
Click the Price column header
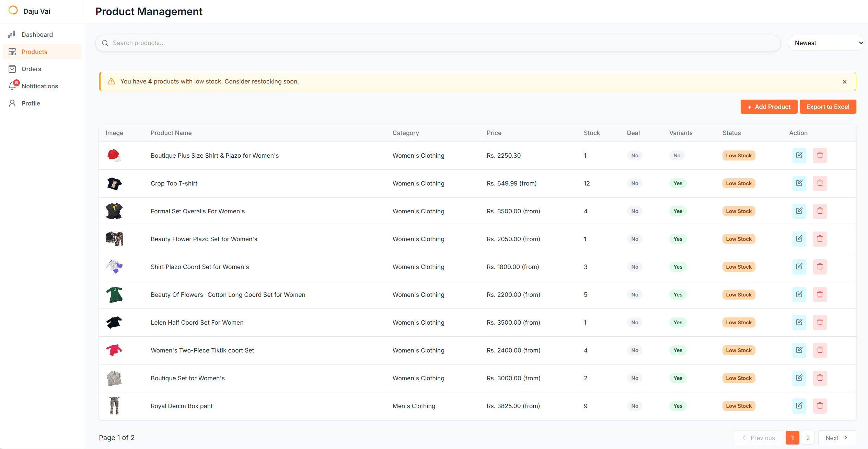(x=494, y=133)
